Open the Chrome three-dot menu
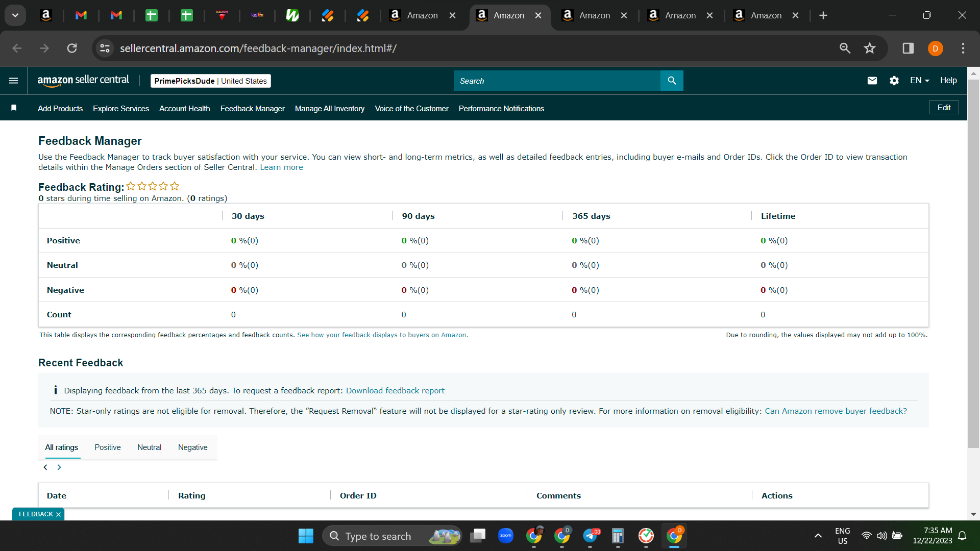Image resolution: width=980 pixels, height=551 pixels. click(x=963, y=48)
